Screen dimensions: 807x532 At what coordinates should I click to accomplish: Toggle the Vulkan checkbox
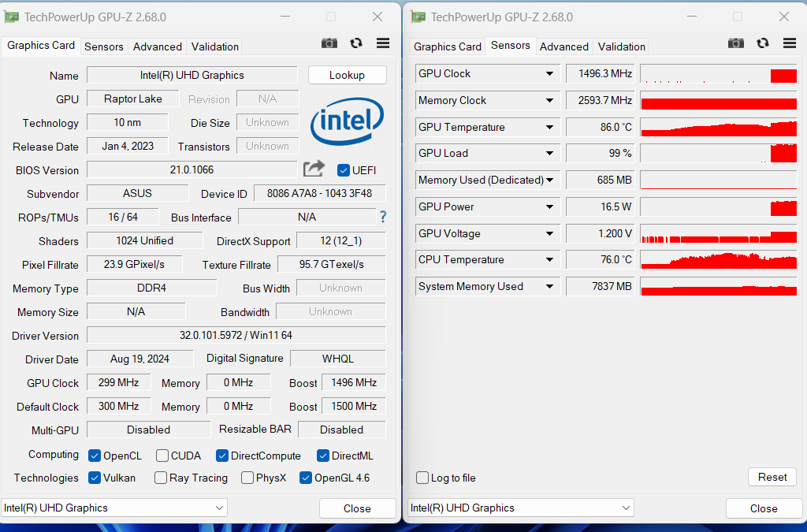point(95,478)
